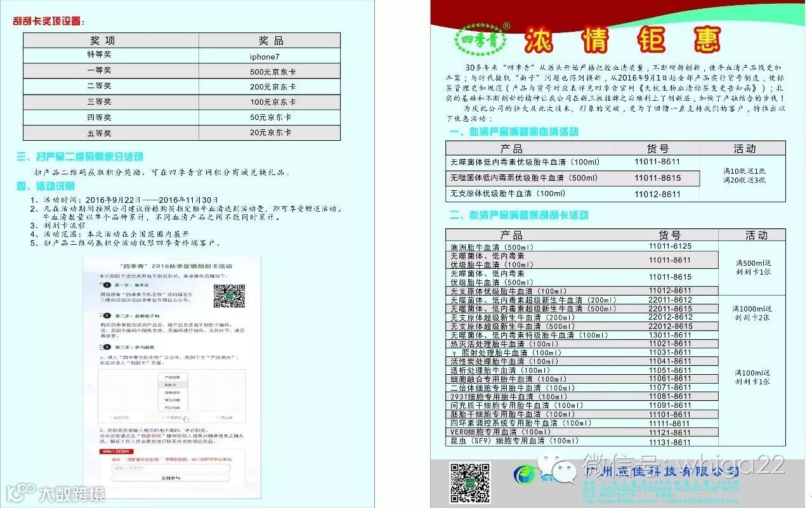Click the 特等奖 cell

[111, 56]
